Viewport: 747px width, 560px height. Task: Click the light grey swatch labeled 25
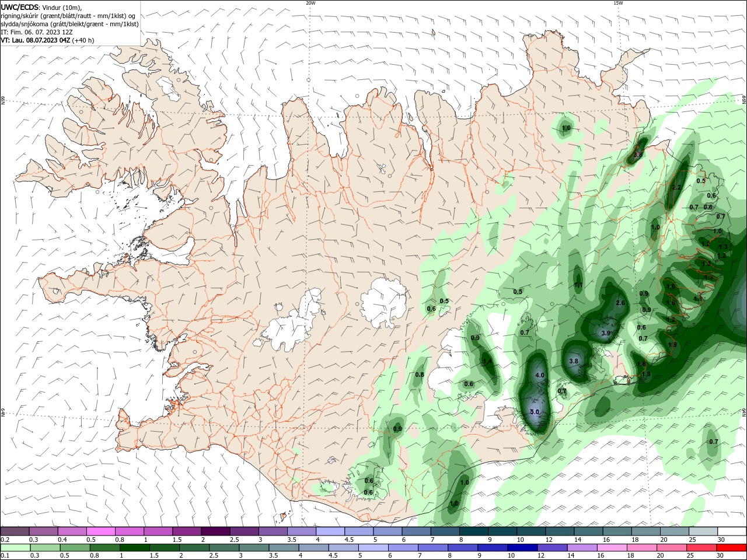[703, 531]
